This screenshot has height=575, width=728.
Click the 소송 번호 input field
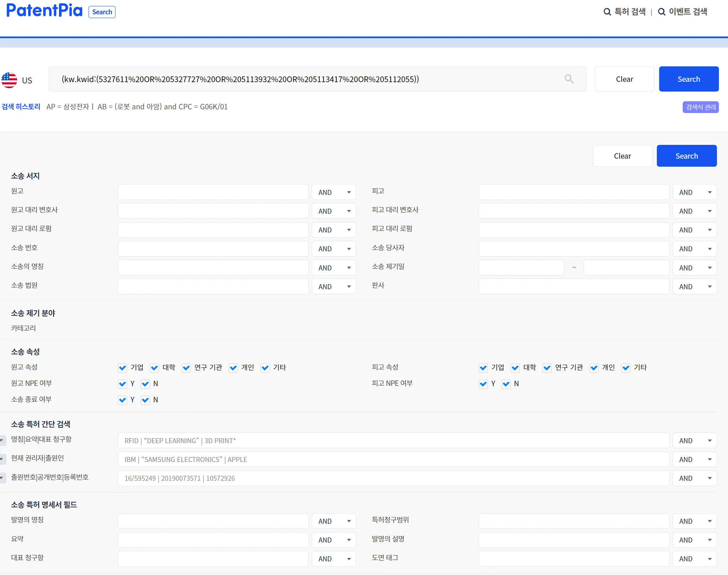(213, 249)
